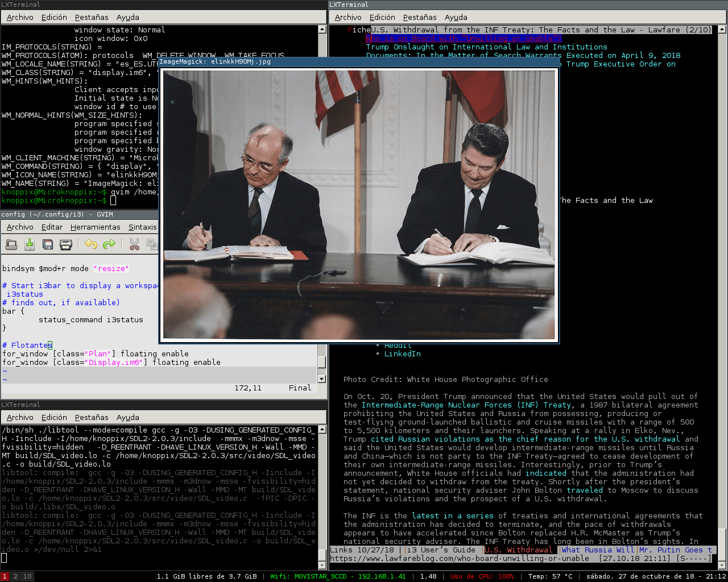This screenshot has height=582, width=728.
Task: Open Pestañas menu in the top-left LXTerminal
Action: pyautogui.click(x=92, y=18)
